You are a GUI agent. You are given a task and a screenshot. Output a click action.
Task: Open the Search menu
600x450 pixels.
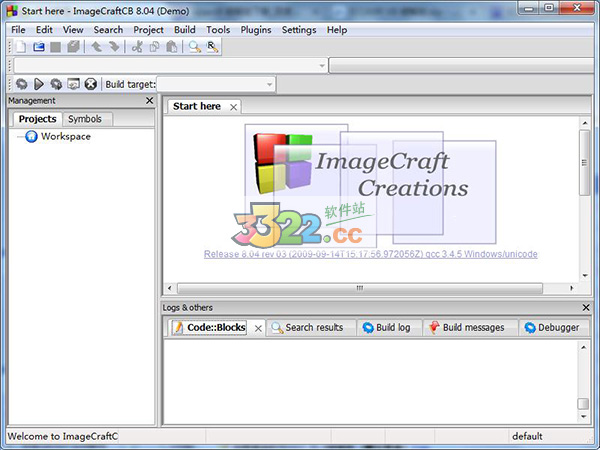[108, 30]
